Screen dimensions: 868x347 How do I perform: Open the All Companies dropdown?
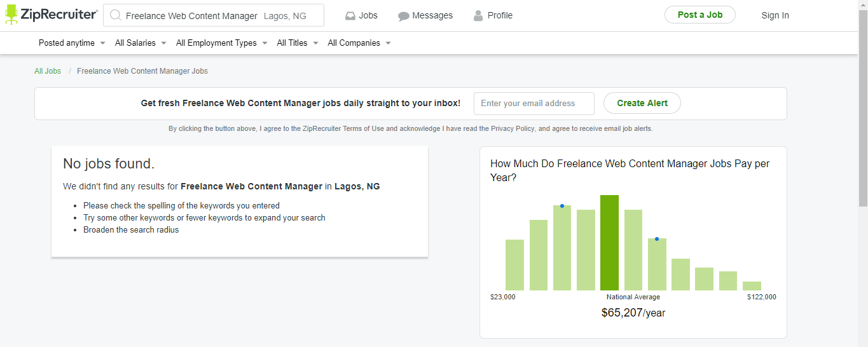click(359, 43)
